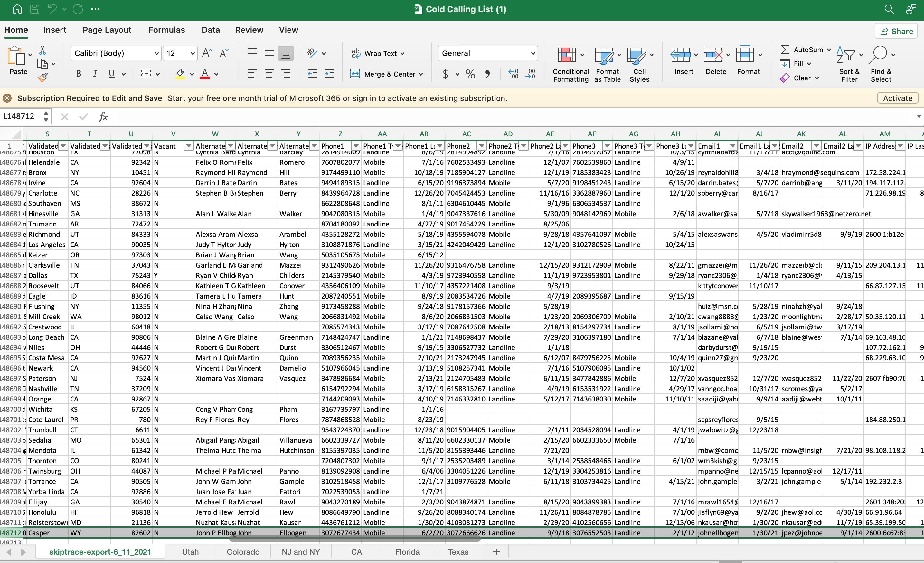924x563 pixels.
Task: Switch to the Data tab
Action: [x=211, y=30]
